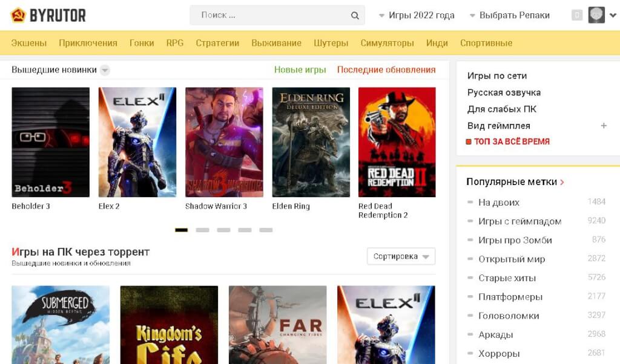The width and height of the screenshot is (620, 364).
Task: Open the Гонки category
Action: click(142, 43)
